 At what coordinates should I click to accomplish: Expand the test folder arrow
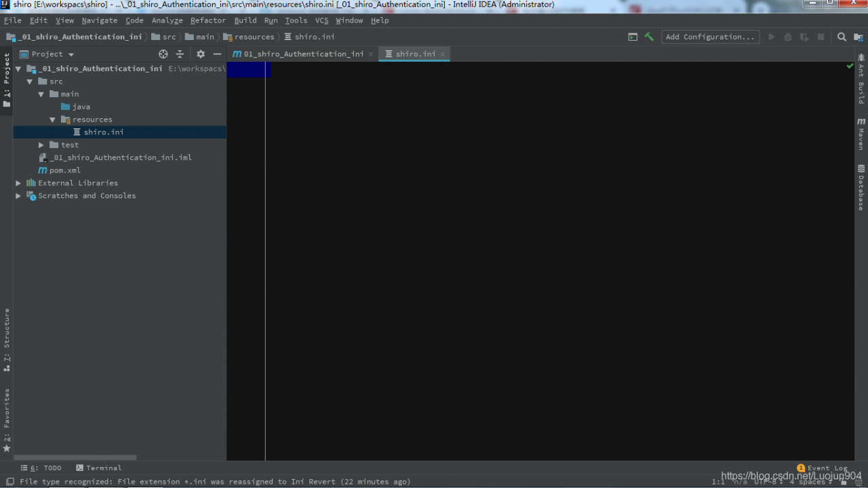point(41,145)
